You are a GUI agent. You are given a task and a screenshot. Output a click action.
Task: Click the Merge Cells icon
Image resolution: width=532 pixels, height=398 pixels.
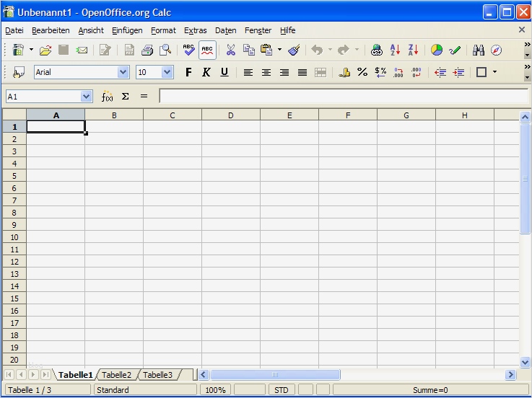pyautogui.click(x=320, y=72)
